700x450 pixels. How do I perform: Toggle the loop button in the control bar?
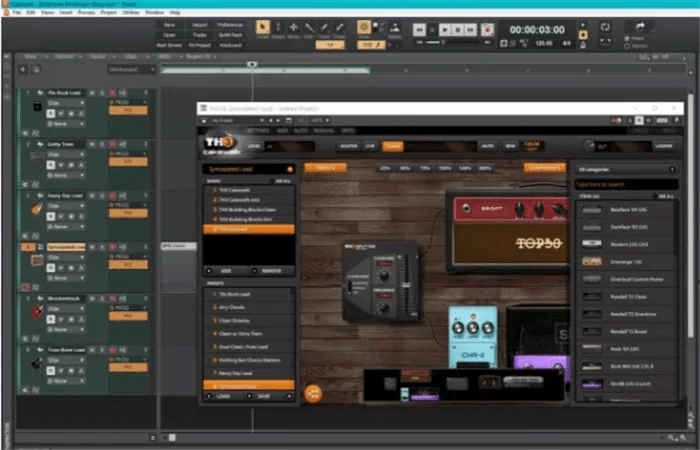605,27
